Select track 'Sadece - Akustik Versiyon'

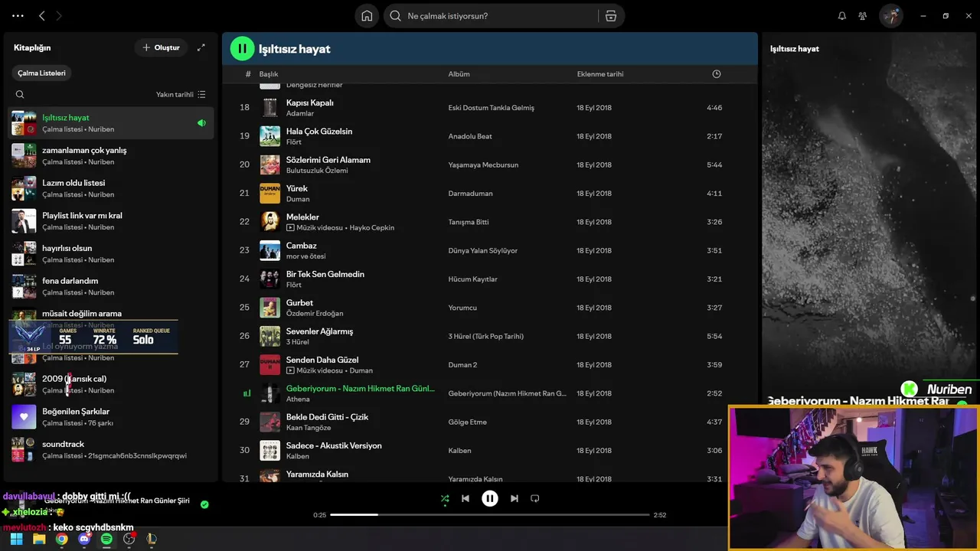click(489, 450)
